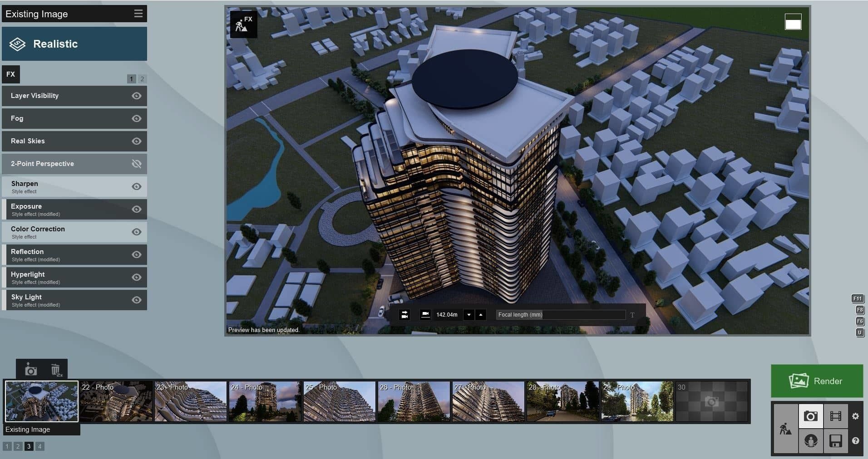Switch to effects page 1 tab
Screen dimensions: 868x459
pos(131,79)
